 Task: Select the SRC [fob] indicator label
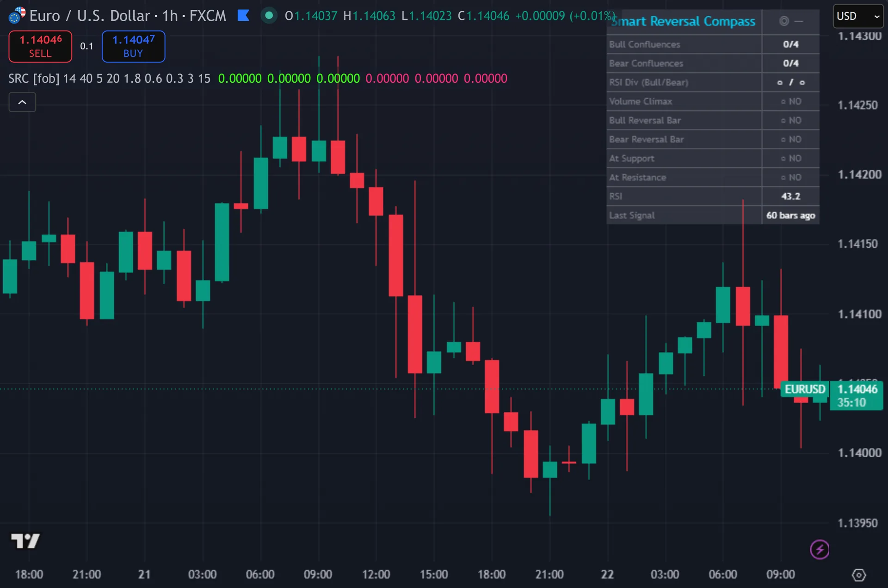[x=34, y=79]
